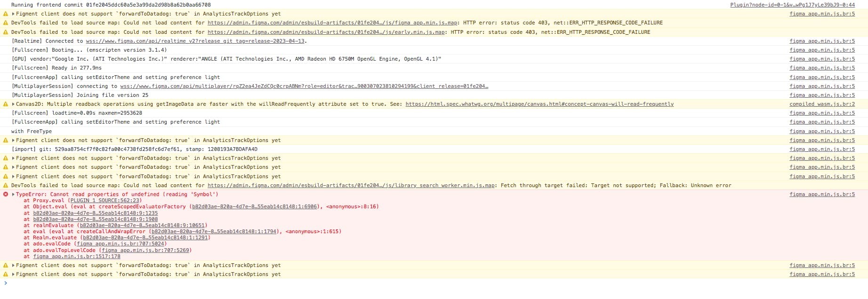
Task: Select '[Fullscreen] loadtime=0.09s maxmem=2953628' text
Action: [x=77, y=113]
